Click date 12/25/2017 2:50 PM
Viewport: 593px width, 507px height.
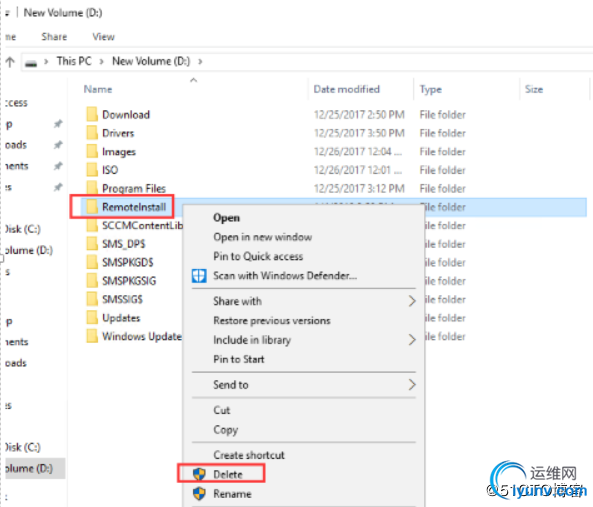pos(359,115)
